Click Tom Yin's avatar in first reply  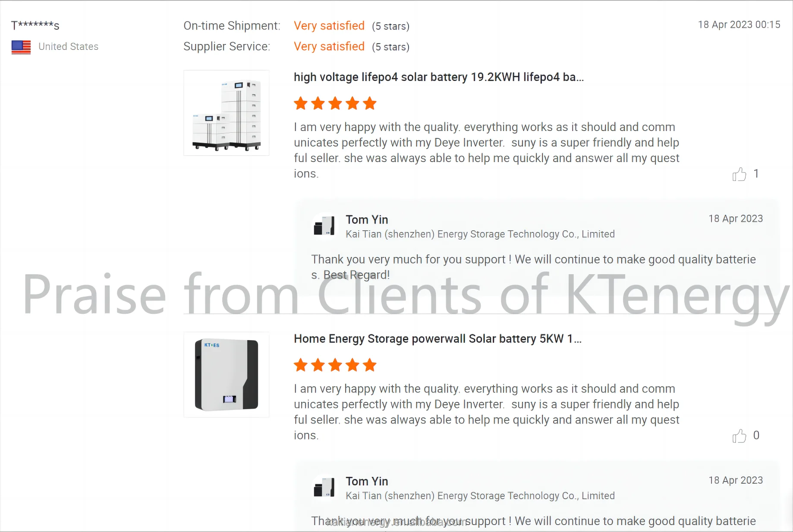click(x=324, y=226)
